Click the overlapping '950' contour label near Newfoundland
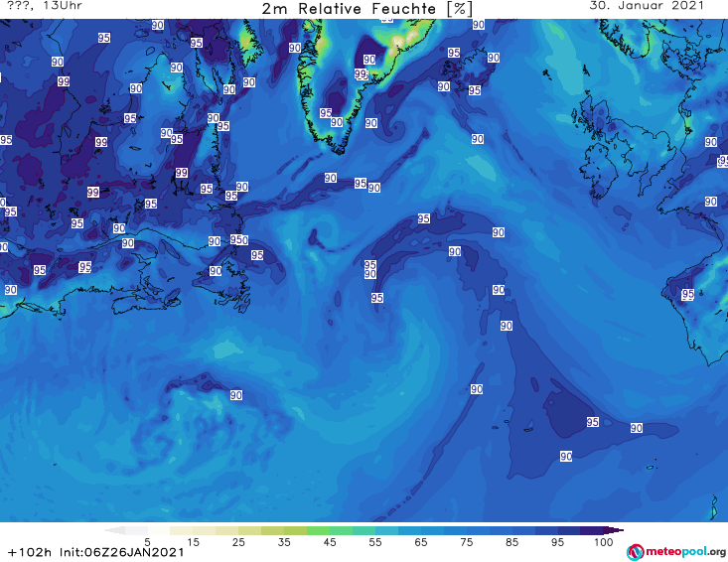The image size is (728, 562). (239, 240)
